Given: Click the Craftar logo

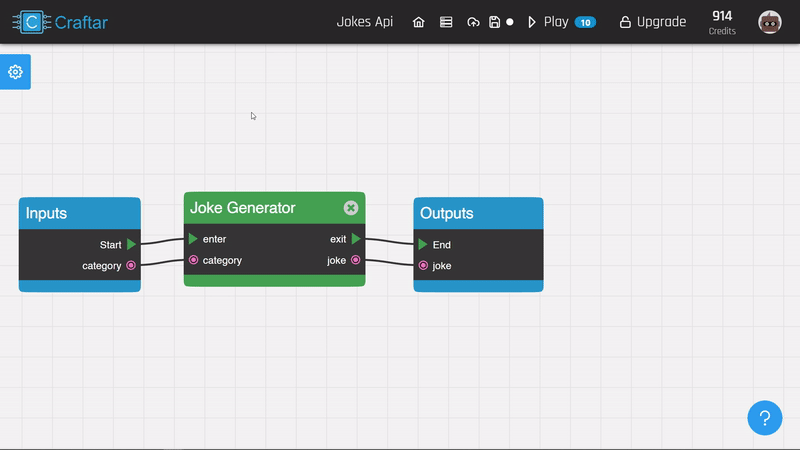Looking at the screenshot, I should (x=60, y=22).
